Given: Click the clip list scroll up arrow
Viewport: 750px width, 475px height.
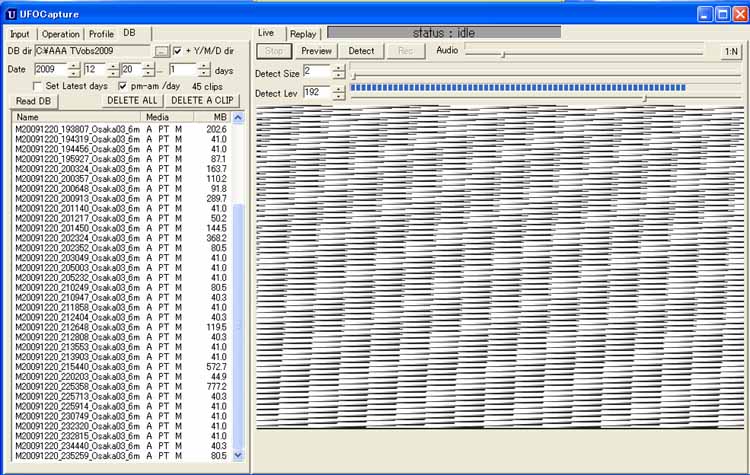Looking at the screenshot, I should tap(238, 118).
